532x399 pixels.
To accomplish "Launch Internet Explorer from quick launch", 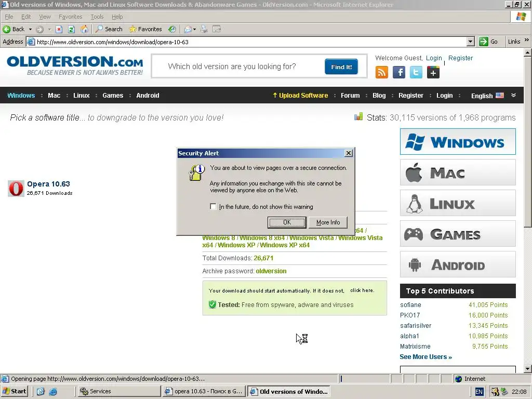I will [x=53, y=392].
